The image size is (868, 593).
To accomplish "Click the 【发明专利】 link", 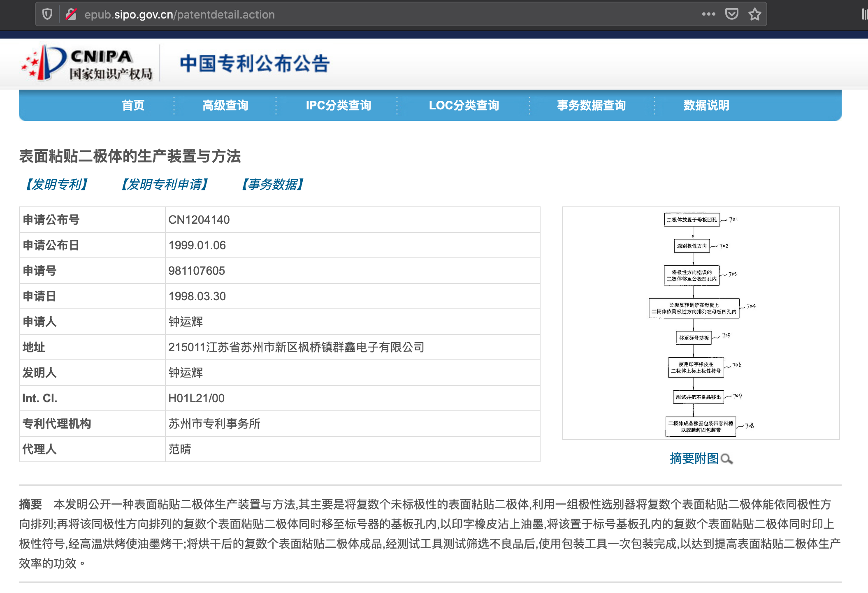I will click(57, 184).
